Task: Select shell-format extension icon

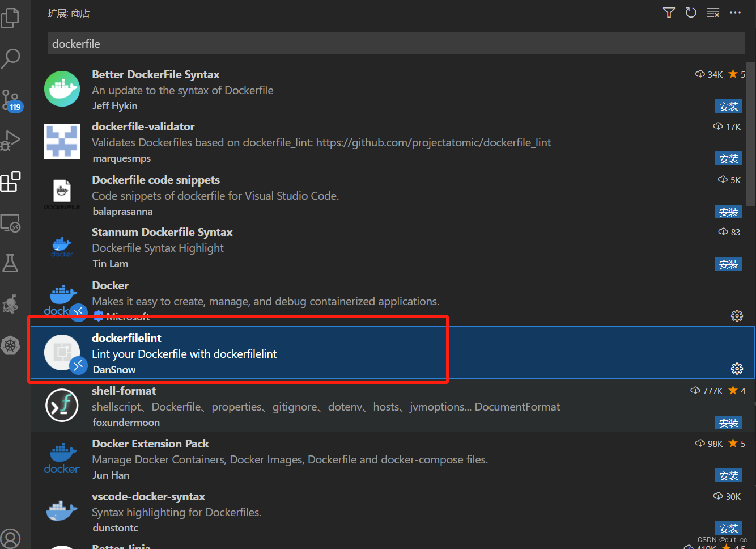Action: click(x=62, y=405)
